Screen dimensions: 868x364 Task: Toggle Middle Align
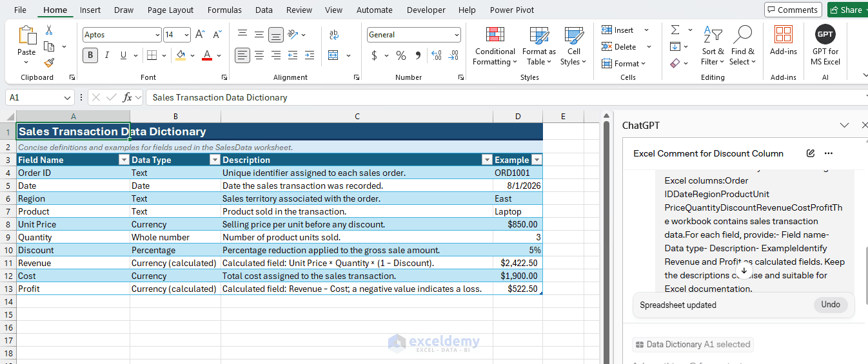(259, 35)
